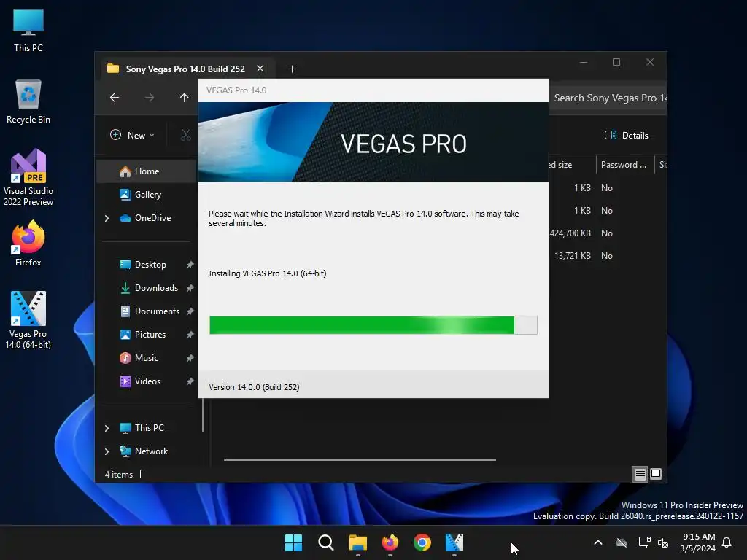Open the Desktop quick access folder
Viewport: 747px width, 560px height.
(x=143, y=265)
